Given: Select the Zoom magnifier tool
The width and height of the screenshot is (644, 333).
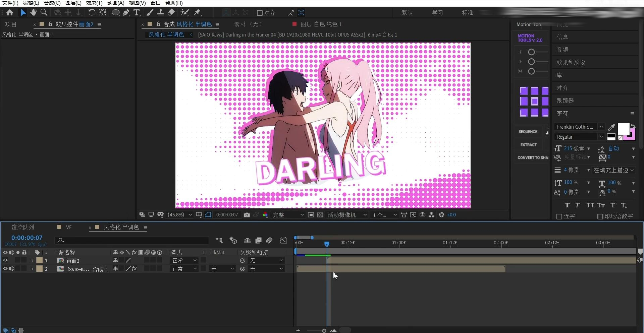Looking at the screenshot, I should tap(44, 13).
